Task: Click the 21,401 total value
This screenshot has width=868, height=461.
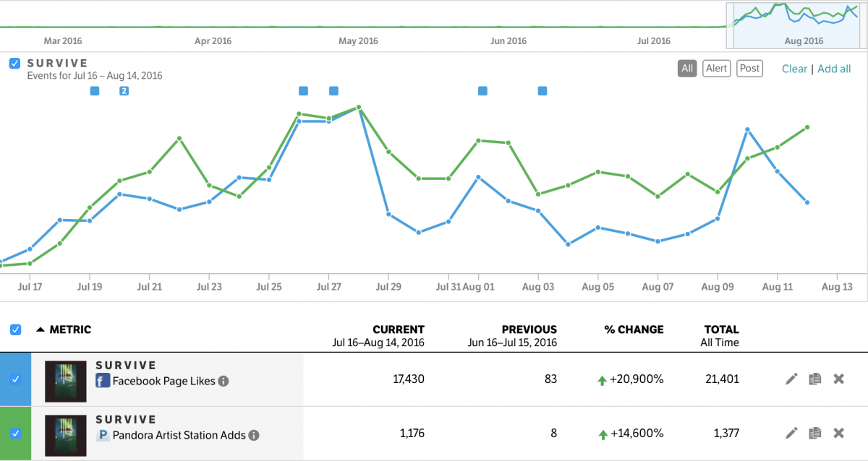Action: [721, 379]
